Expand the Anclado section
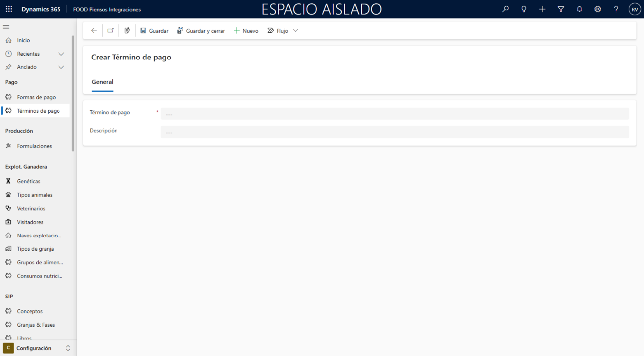This screenshot has width=644, height=356. click(x=61, y=67)
